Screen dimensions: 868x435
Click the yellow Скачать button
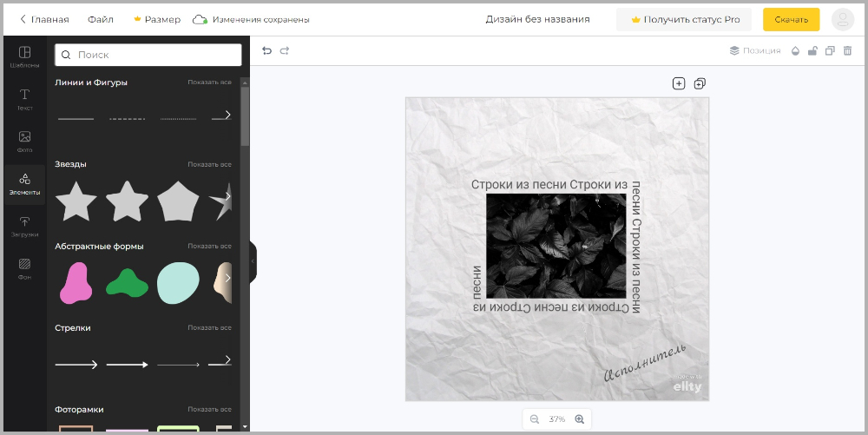(x=791, y=19)
